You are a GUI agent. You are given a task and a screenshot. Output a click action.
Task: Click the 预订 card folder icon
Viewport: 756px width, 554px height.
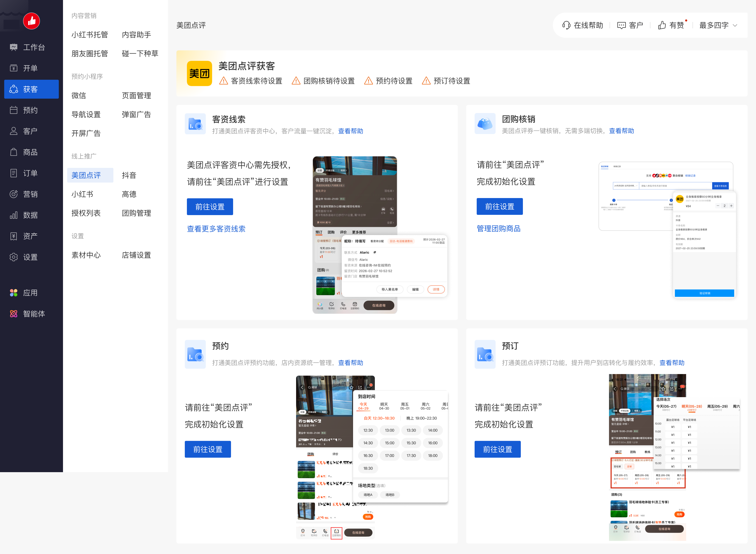tap(485, 354)
